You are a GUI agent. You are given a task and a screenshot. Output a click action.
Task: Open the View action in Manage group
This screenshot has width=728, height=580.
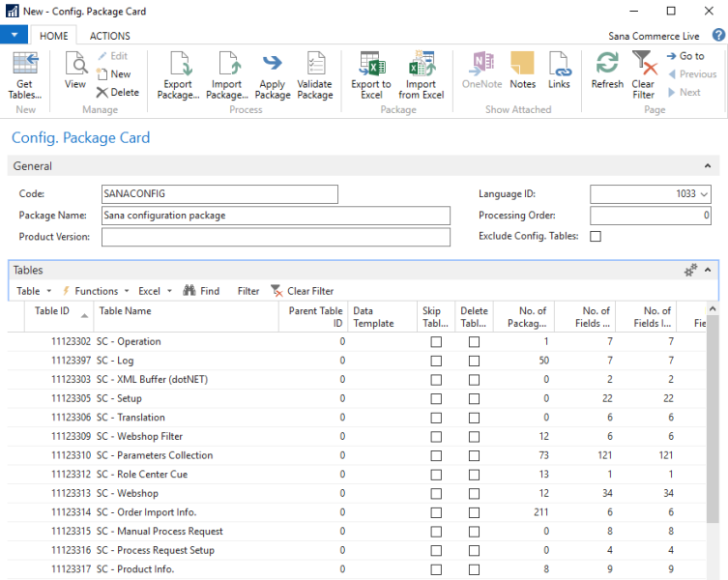click(75, 71)
